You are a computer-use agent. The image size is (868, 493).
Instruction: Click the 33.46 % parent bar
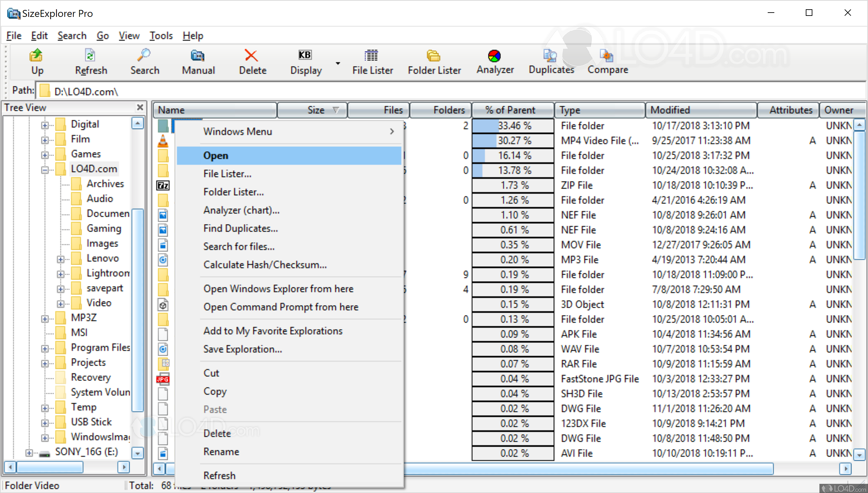[x=513, y=126]
